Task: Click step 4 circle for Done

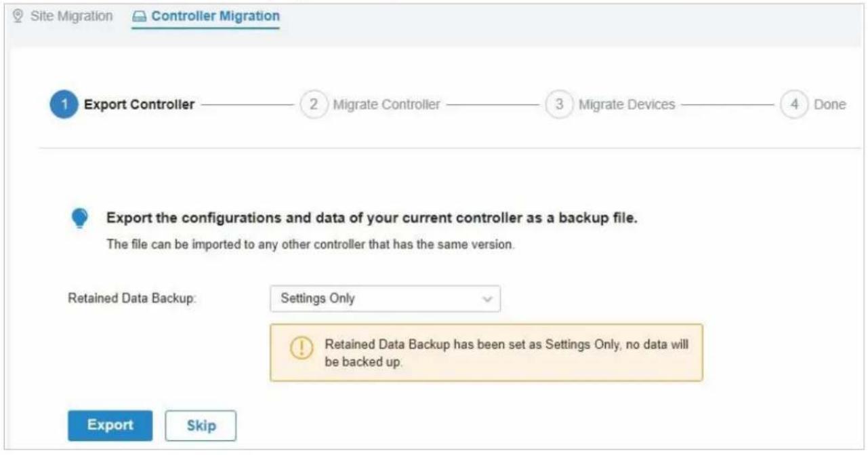Action: (x=794, y=104)
